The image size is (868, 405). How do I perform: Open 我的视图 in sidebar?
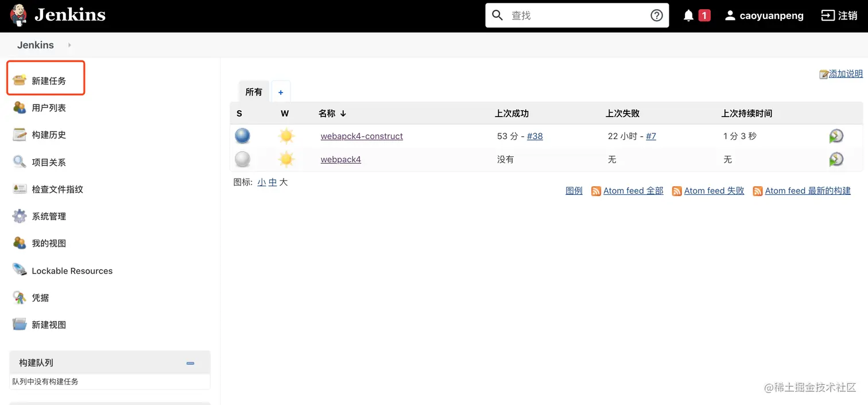(x=49, y=244)
